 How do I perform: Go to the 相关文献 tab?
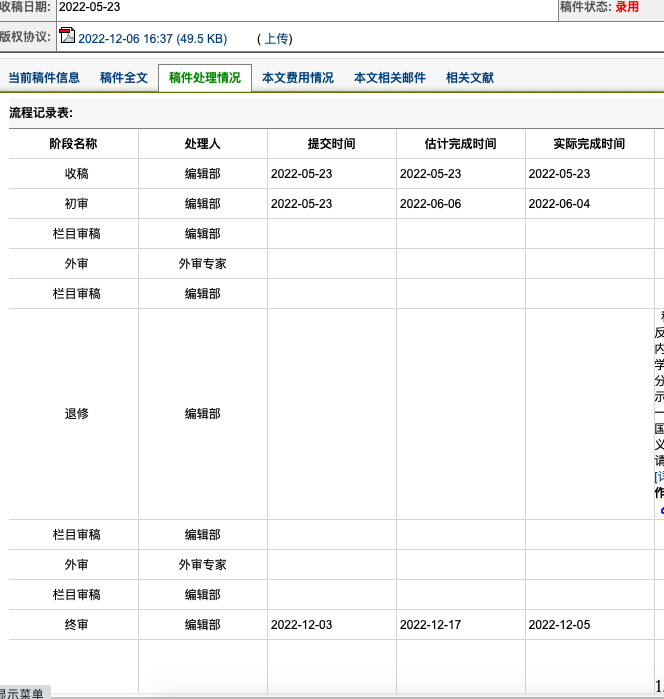point(470,78)
